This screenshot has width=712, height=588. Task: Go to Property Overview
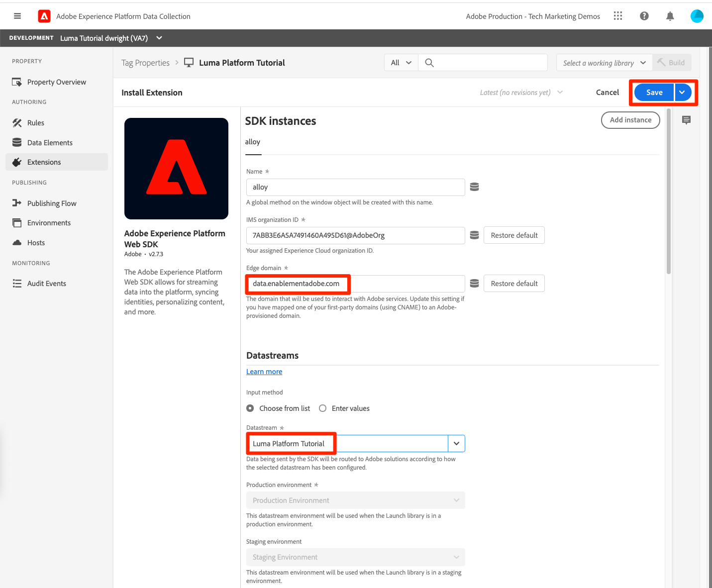tap(57, 82)
